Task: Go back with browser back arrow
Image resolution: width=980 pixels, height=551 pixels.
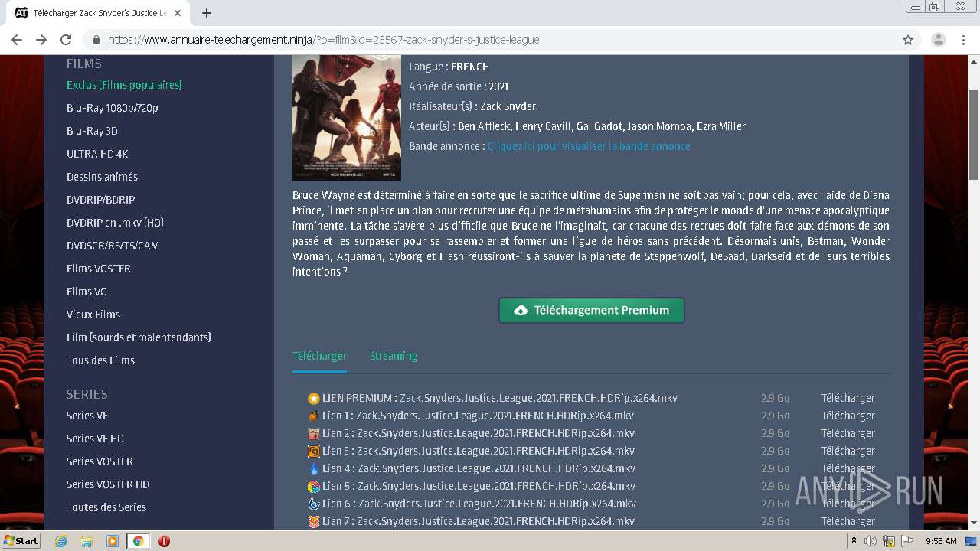Action: point(17,40)
